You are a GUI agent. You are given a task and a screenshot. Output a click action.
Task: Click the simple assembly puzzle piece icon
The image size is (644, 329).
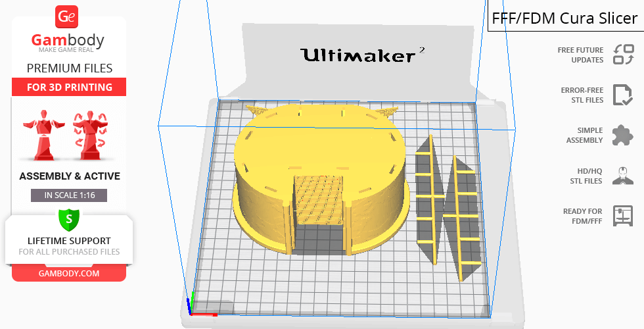pyautogui.click(x=623, y=136)
